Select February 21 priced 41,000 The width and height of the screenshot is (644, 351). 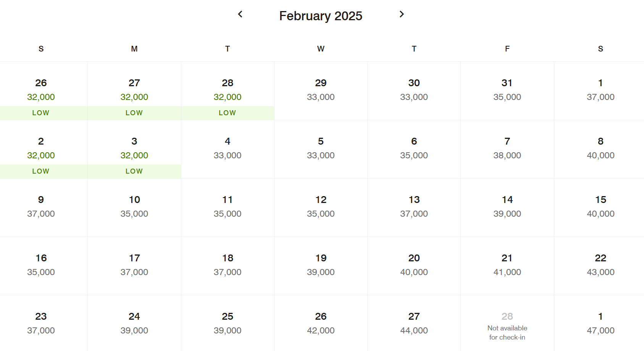[x=507, y=265]
